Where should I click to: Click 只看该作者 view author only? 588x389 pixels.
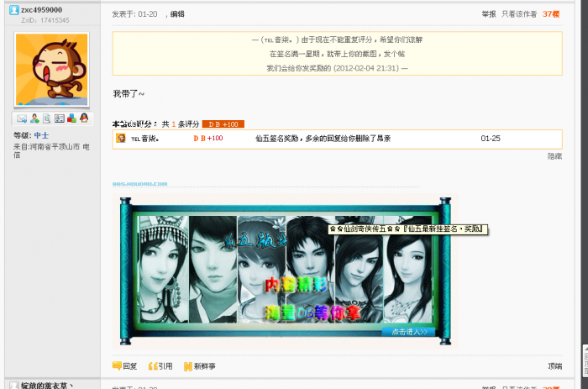pos(519,14)
